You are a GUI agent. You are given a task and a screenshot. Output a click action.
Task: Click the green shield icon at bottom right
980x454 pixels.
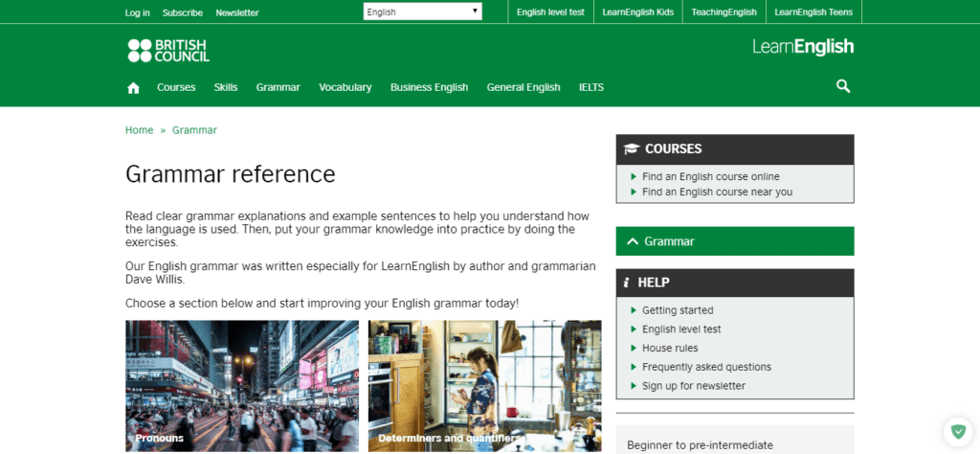(958, 431)
